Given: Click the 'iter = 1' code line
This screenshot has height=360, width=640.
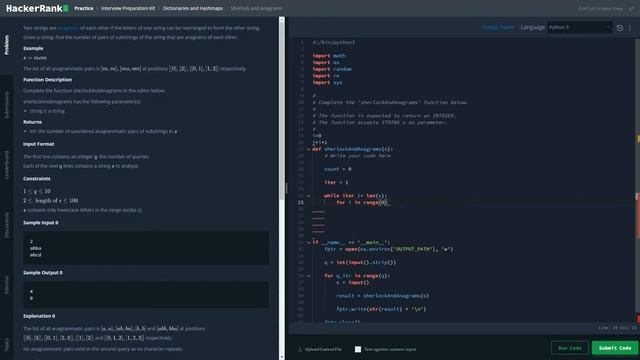Looking at the screenshot, I should (x=336, y=182).
